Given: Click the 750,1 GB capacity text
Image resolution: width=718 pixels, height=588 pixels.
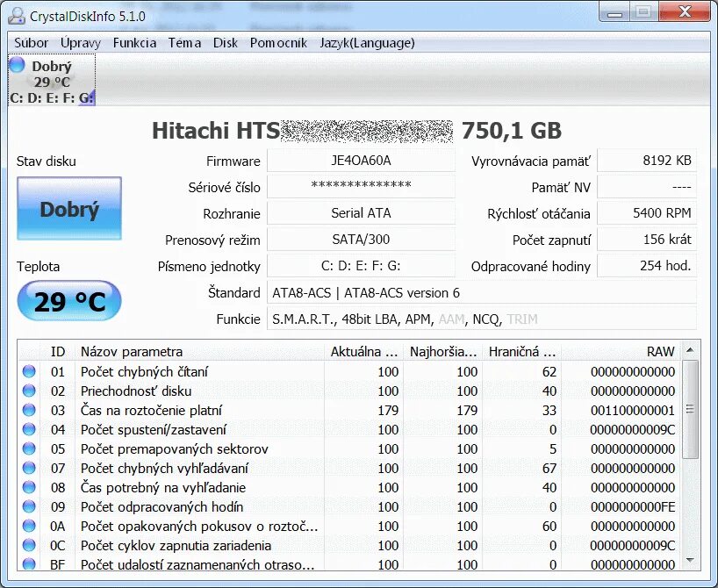Looking at the screenshot, I should (512, 131).
